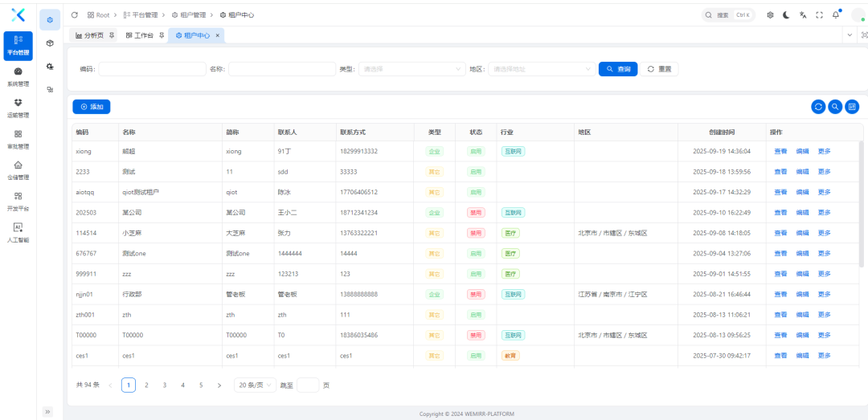Open the 地区 address dropdown
The image size is (868, 420).
pyautogui.click(x=540, y=69)
